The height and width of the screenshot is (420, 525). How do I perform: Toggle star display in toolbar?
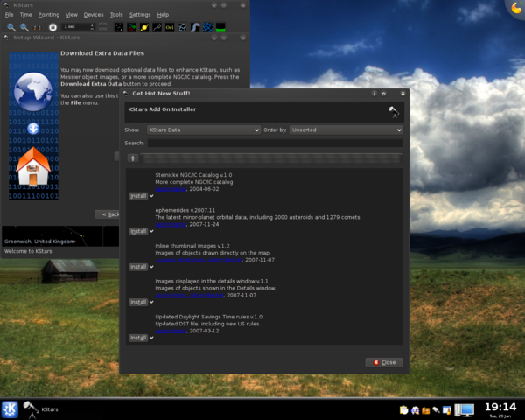[118, 27]
